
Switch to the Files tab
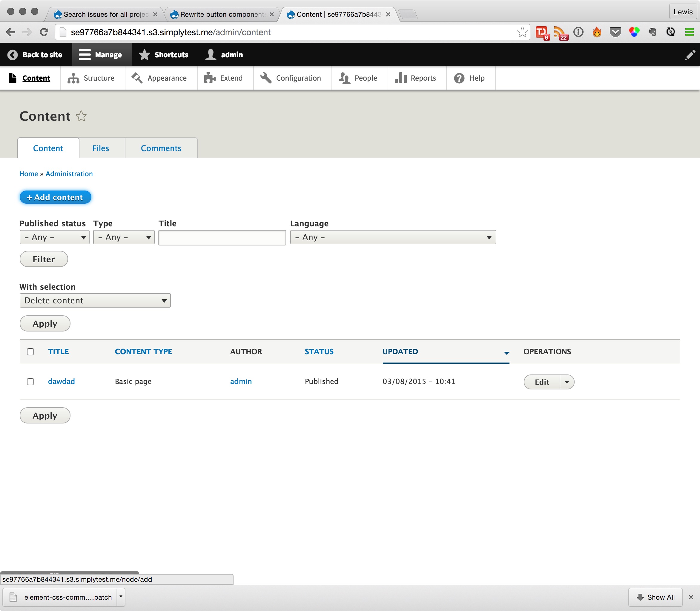(x=101, y=148)
